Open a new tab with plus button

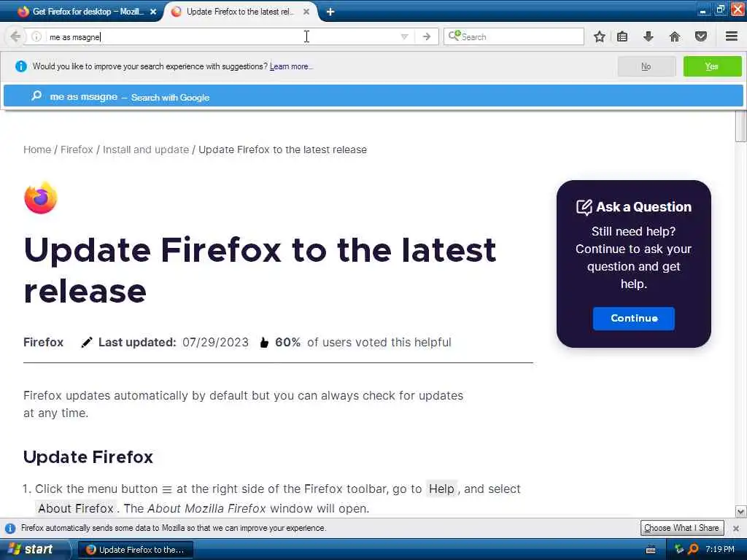click(330, 12)
